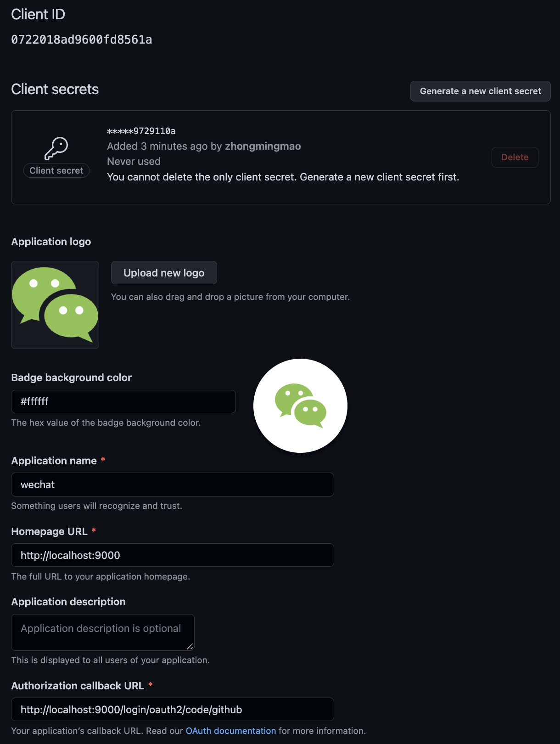Click the zhongmingmao username

(263, 147)
